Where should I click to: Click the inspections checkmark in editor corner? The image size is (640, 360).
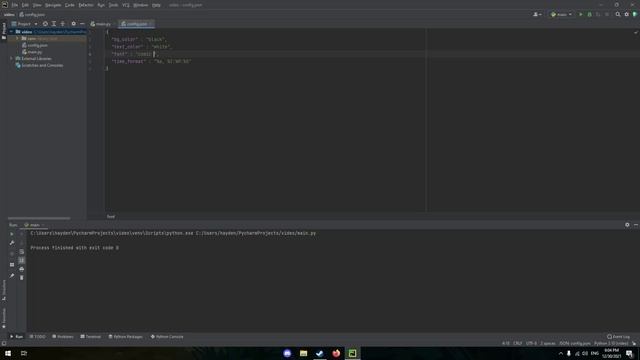click(636, 32)
